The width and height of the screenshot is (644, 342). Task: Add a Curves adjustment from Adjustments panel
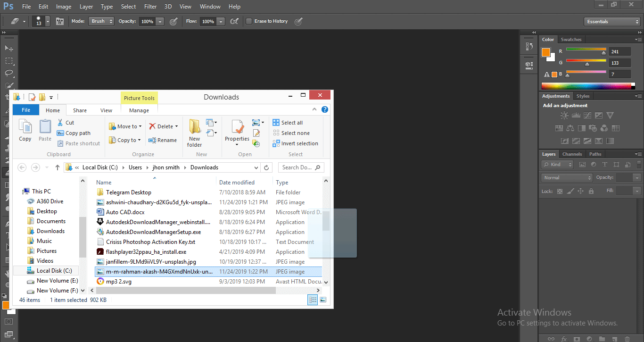pos(587,115)
